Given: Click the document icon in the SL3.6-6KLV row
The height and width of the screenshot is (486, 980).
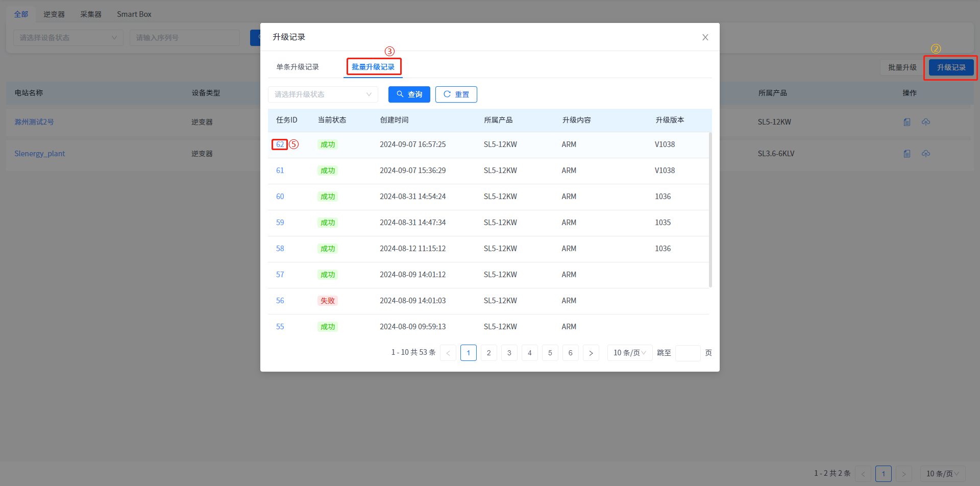Looking at the screenshot, I should 907,154.
